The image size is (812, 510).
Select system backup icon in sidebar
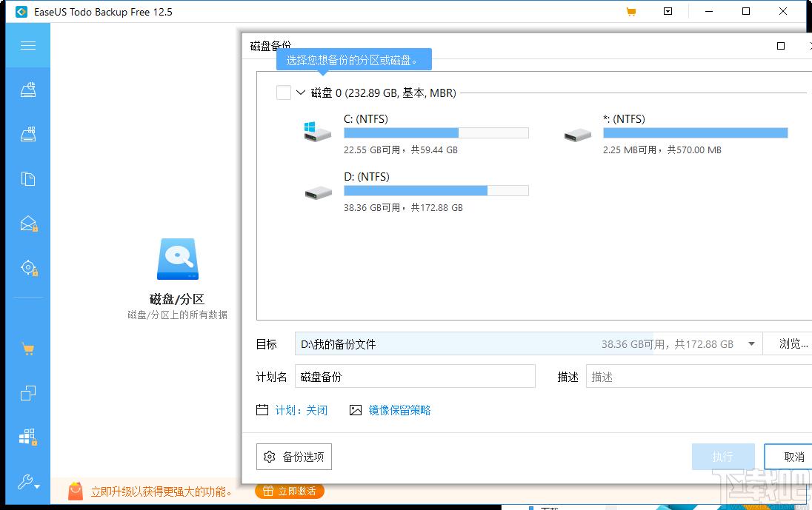[28, 135]
